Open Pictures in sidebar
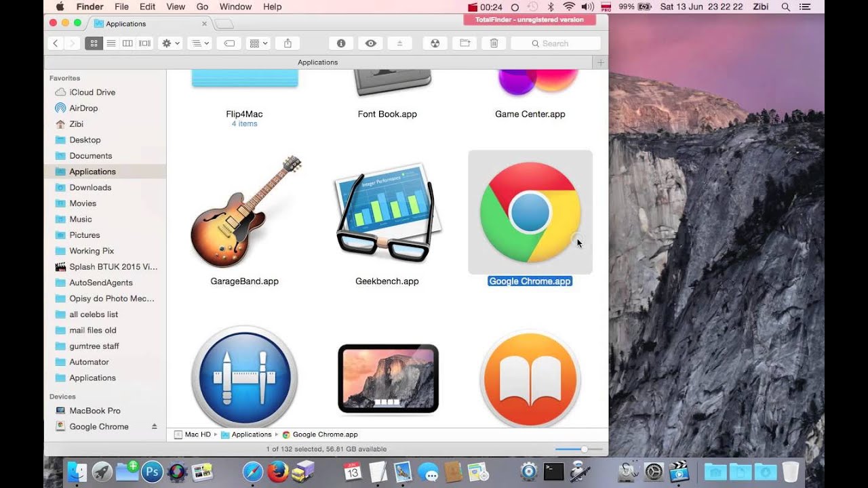 (x=85, y=235)
